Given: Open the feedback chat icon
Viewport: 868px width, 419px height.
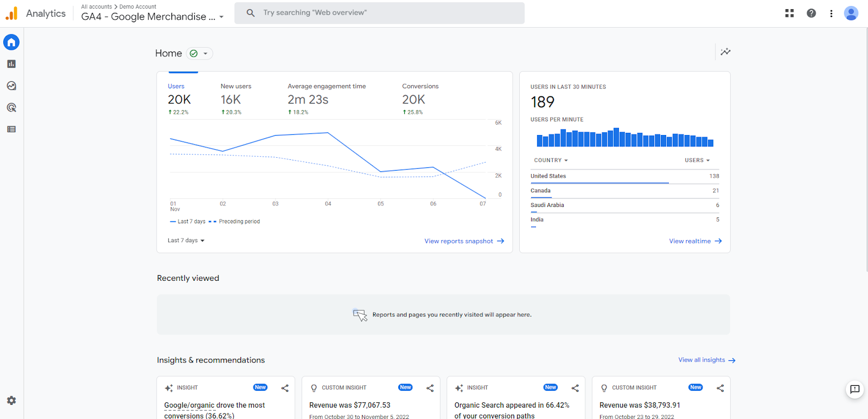Looking at the screenshot, I should (854, 389).
